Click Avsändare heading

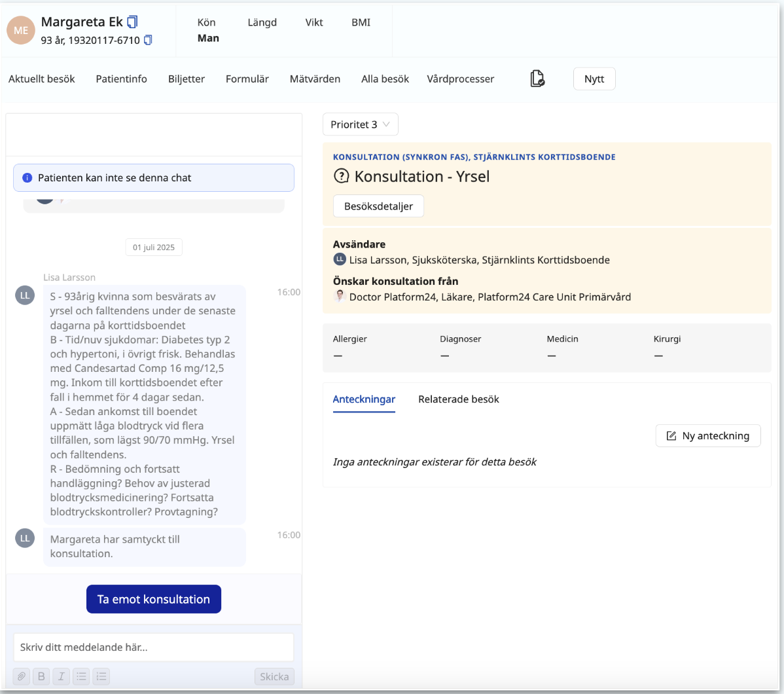click(x=359, y=244)
